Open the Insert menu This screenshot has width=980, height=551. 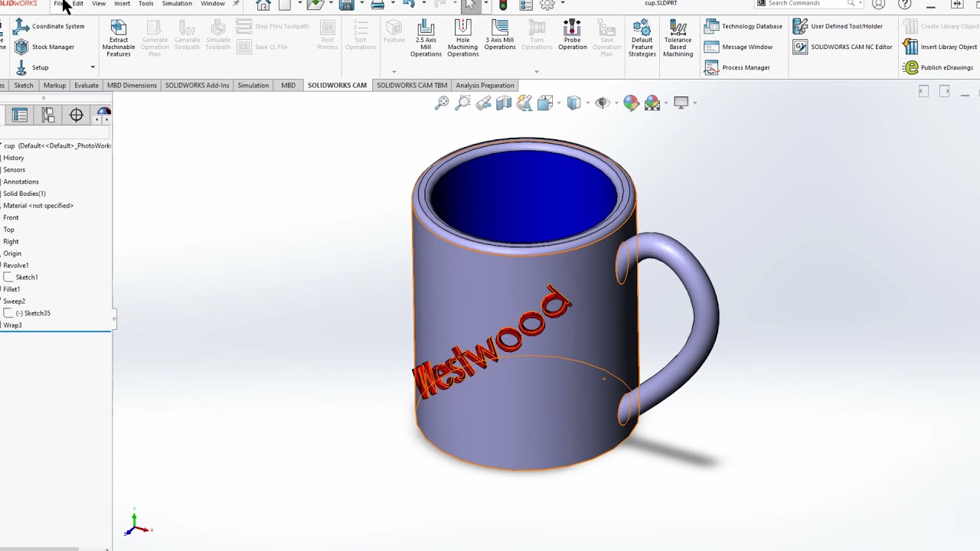click(122, 4)
